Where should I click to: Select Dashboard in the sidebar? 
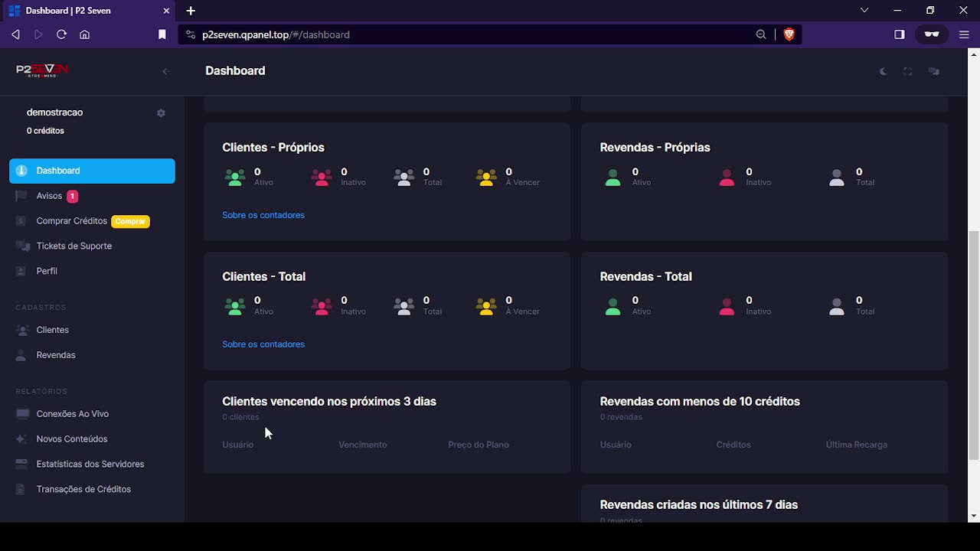(92, 171)
